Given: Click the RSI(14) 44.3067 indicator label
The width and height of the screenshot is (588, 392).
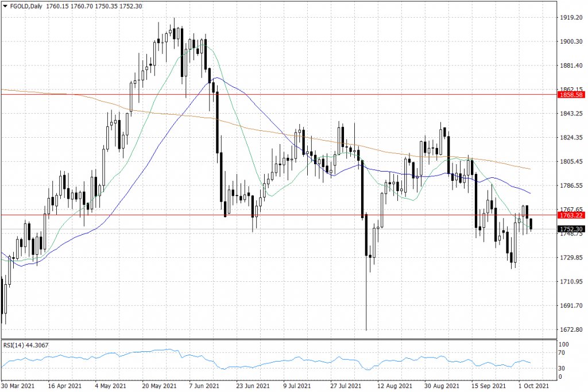Looking at the screenshot, I should (x=26, y=345).
